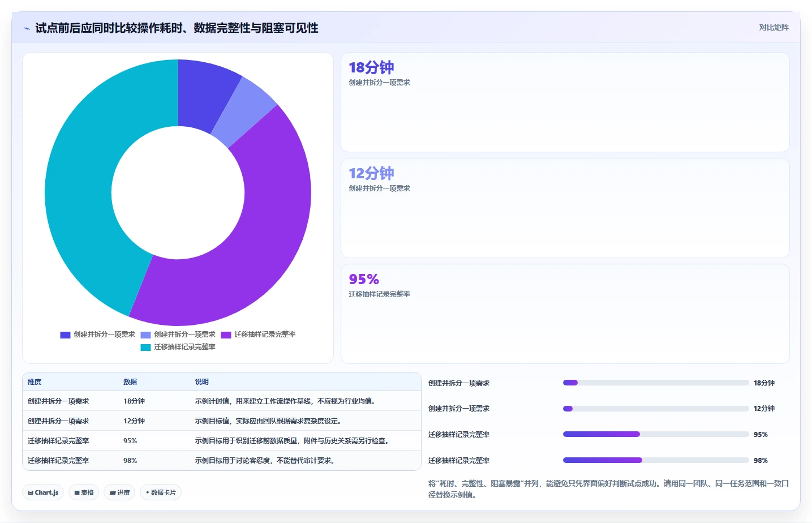Click 迁移抽样记录完整率 caption in the 95% card
This screenshot has width=812, height=523.
[379, 294]
